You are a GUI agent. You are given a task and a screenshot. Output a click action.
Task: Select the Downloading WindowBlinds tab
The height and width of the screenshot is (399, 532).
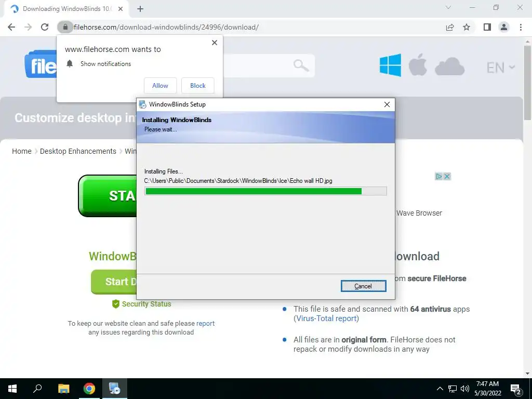(66, 9)
